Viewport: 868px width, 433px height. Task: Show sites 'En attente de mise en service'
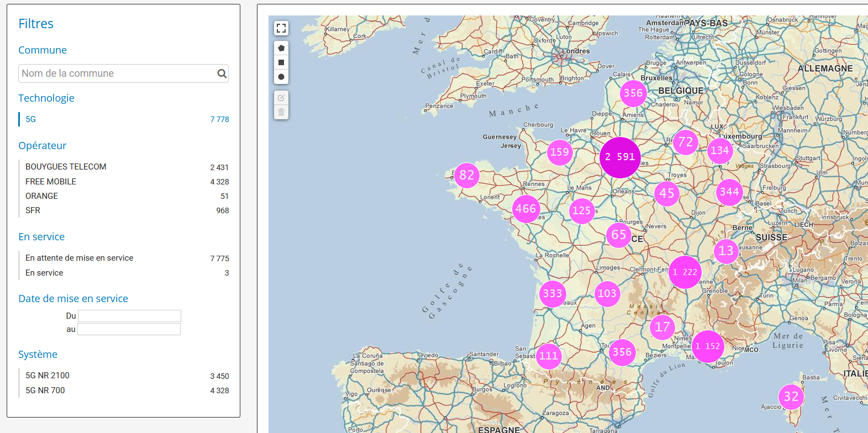coord(79,258)
